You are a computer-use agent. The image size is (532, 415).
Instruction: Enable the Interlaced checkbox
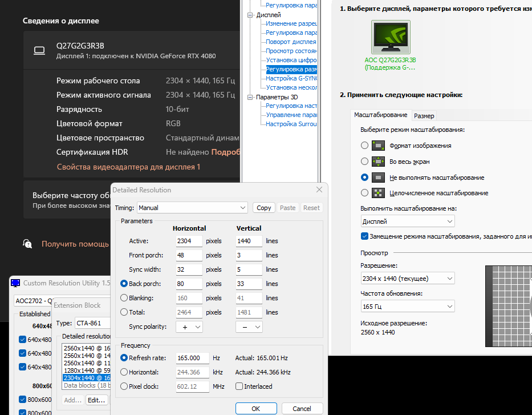point(239,386)
